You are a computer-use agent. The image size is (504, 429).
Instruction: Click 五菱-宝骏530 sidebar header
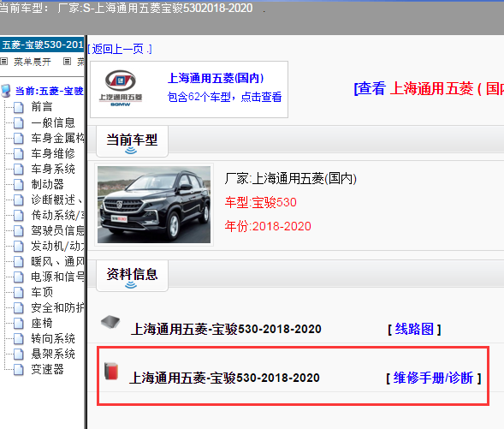point(42,45)
